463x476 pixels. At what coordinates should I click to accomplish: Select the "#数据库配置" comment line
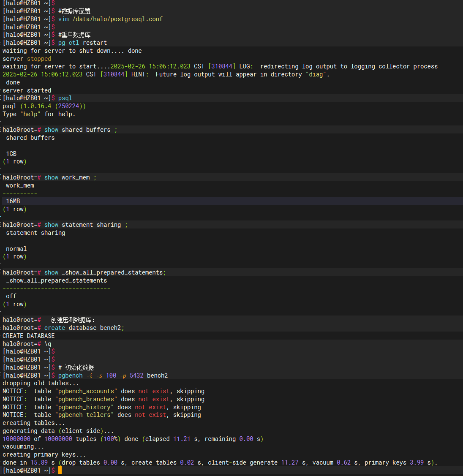(x=74, y=11)
